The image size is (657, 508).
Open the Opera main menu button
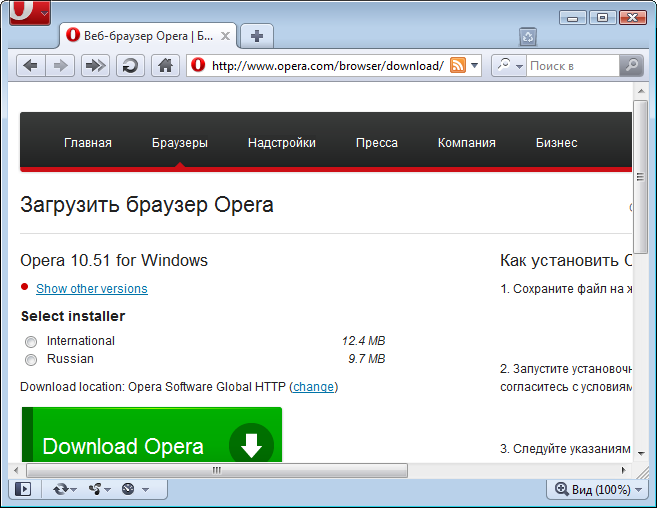click(x=30, y=12)
